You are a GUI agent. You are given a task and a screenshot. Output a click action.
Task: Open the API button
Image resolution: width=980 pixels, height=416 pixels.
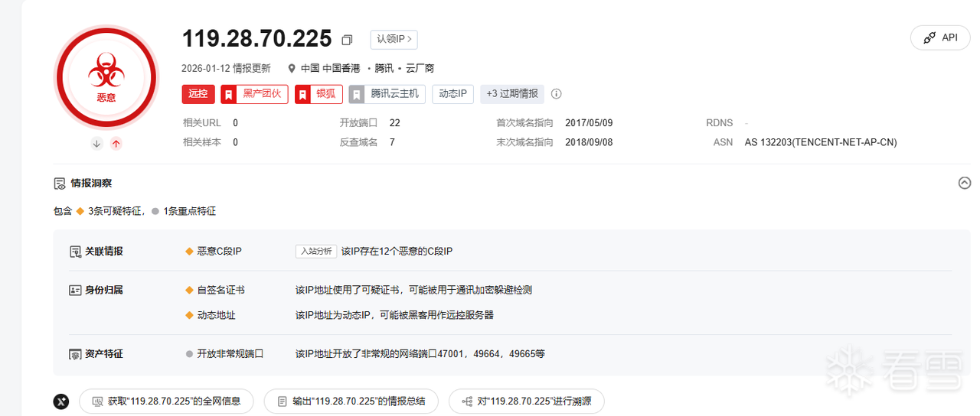coord(940,37)
